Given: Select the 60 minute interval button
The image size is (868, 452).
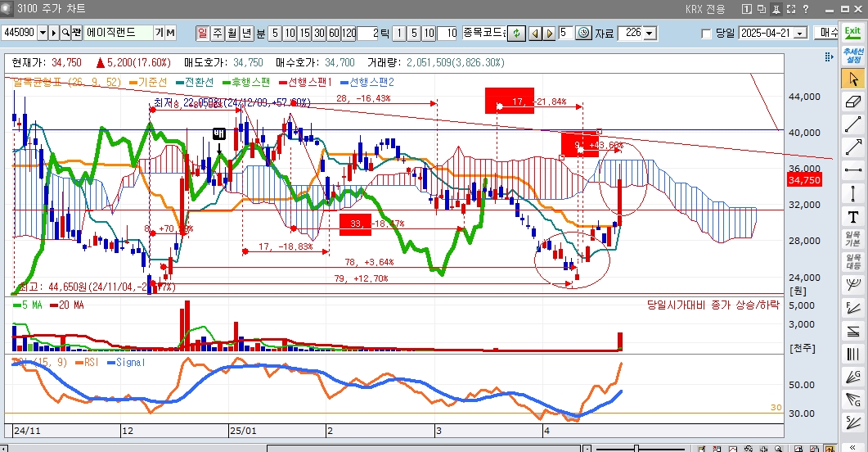Looking at the screenshot, I should click(x=335, y=34).
